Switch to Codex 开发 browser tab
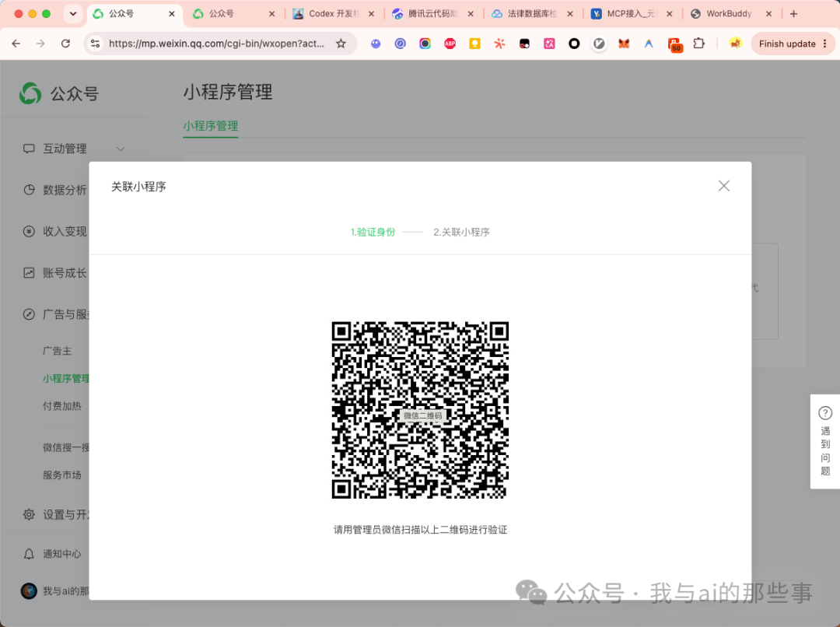The height and width of the screenshot is (627, 840). click(x=333, y=13)
